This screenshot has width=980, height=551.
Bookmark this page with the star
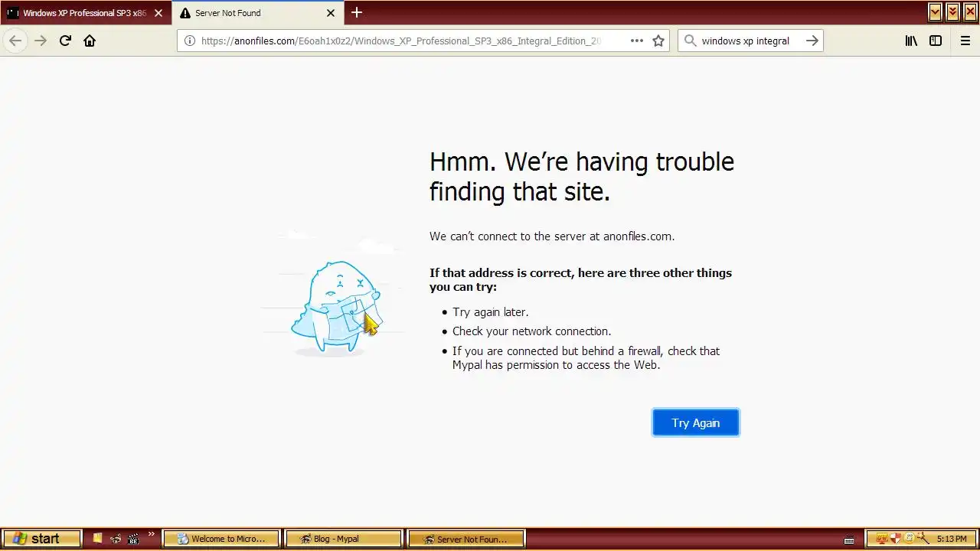658,41
